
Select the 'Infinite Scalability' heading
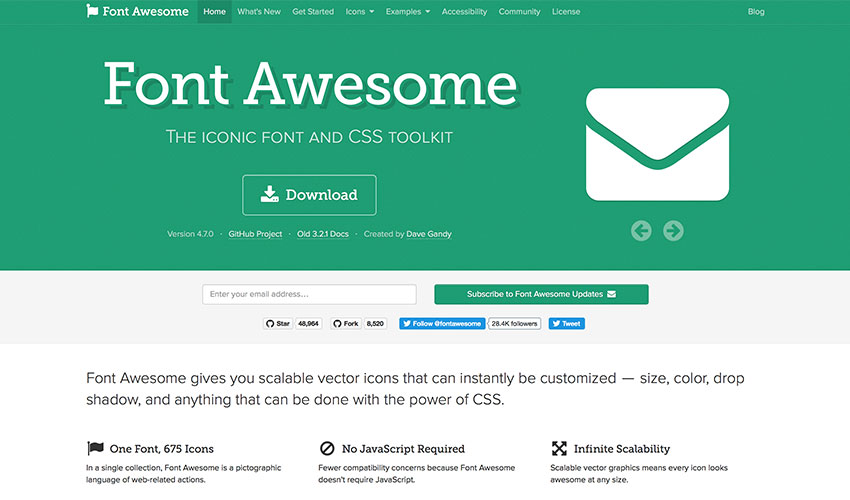622,449
